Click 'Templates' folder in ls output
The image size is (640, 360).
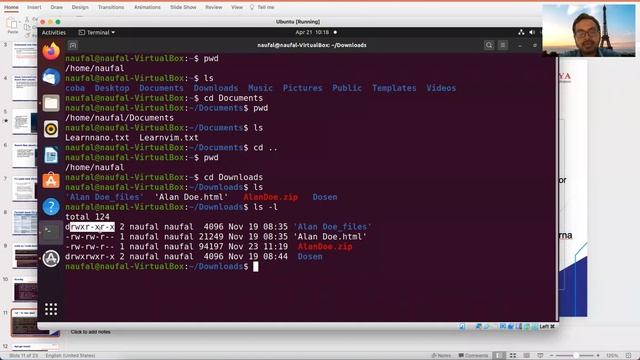(394, 88)
